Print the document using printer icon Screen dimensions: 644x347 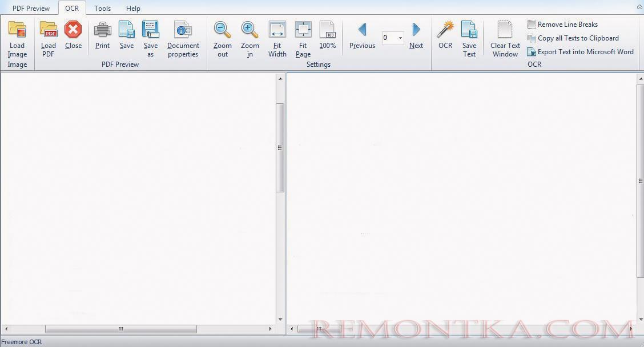pos(103,30)
